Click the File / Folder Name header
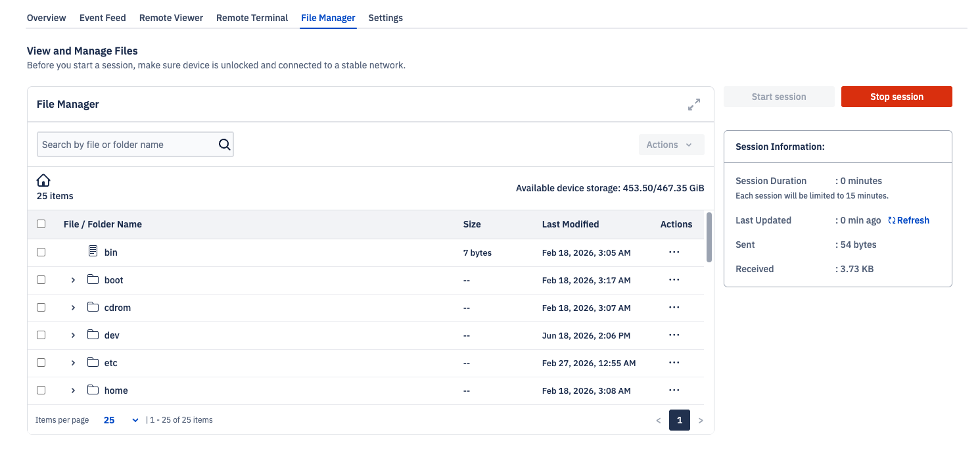The width and height of the screenshot is (980, 472). [x=103, y=224]
